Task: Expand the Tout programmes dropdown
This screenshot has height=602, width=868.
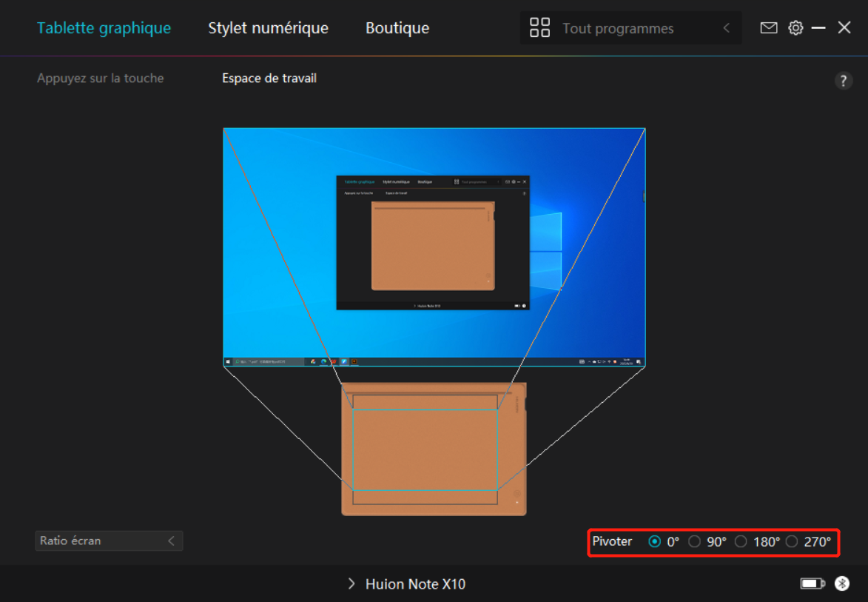Action: click(x=725, y=28)
